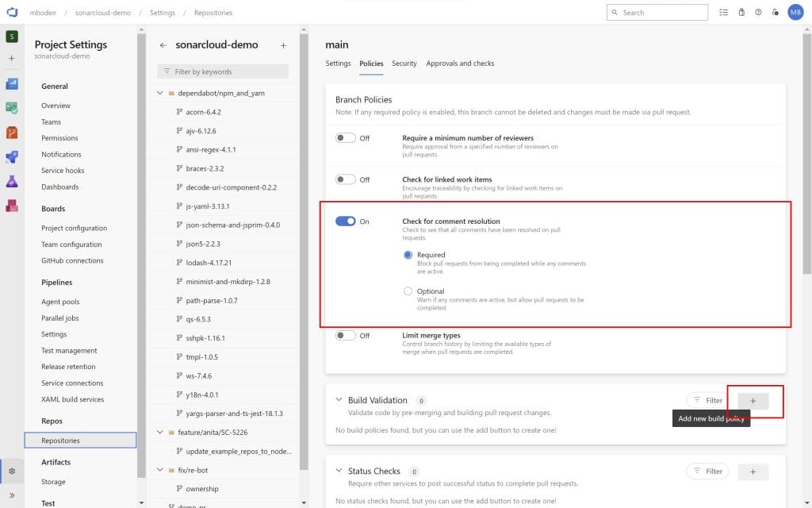Viewport: 812px width, 508px height.
Task: Open Release retention settings
Action: click(68, 367)
